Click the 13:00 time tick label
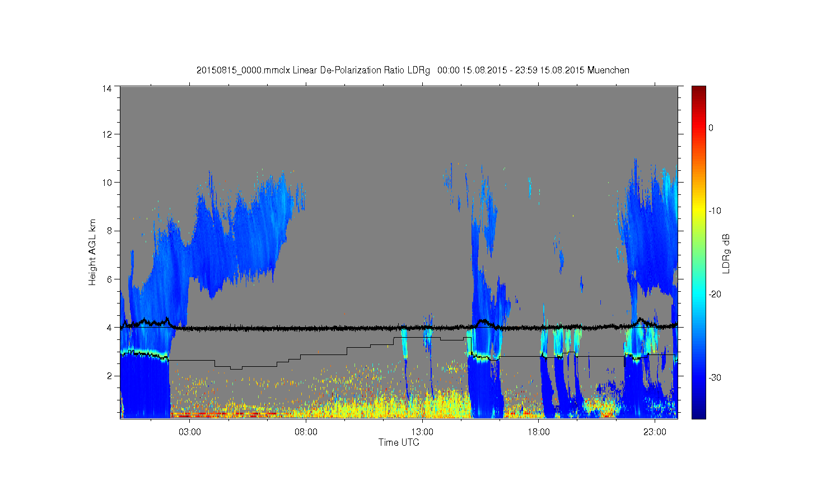 [x=422, y=432]
